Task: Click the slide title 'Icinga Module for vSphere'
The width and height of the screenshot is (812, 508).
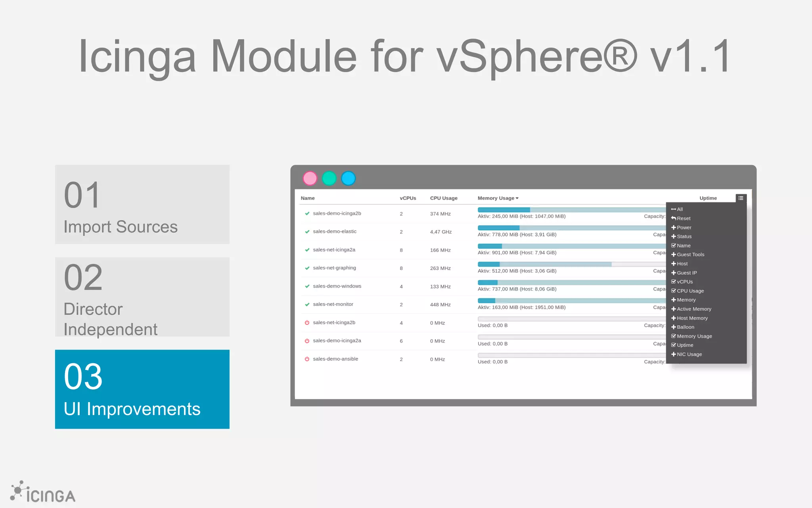Action: pyautogui.click(x=358, y=57)
